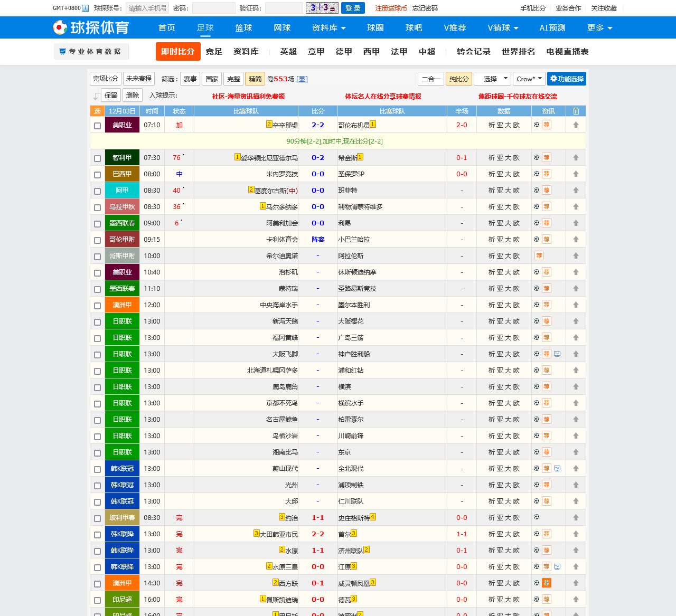Image resolution: width=676 pixels, height=616 pixels.
Task: Click the 登录 login button
Action: tap(353, 8)
